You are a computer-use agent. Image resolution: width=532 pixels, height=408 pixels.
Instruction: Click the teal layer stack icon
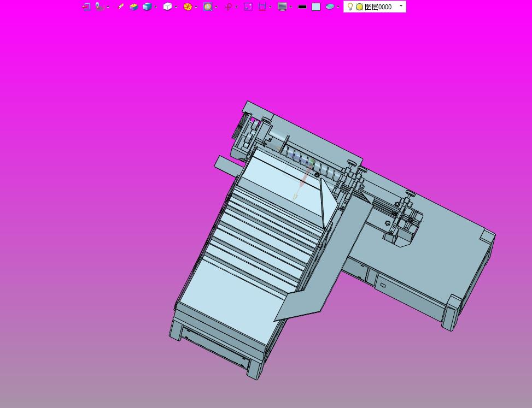[330, 7]
